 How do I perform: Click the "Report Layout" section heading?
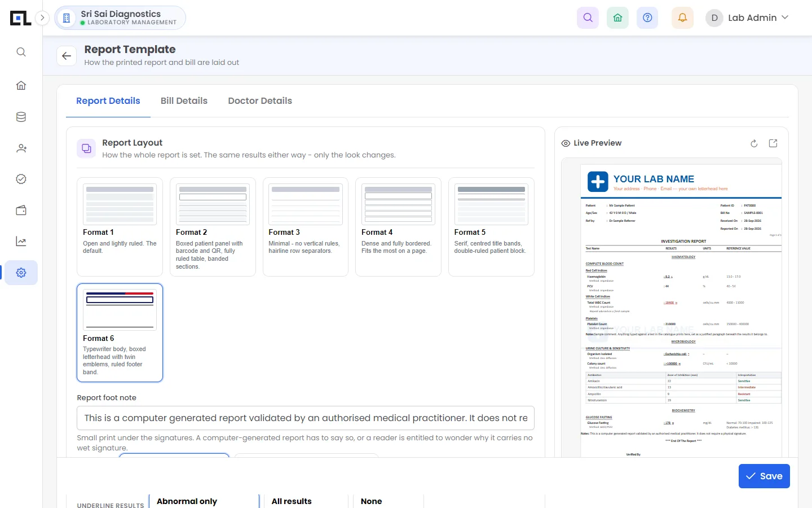(132, 143)
